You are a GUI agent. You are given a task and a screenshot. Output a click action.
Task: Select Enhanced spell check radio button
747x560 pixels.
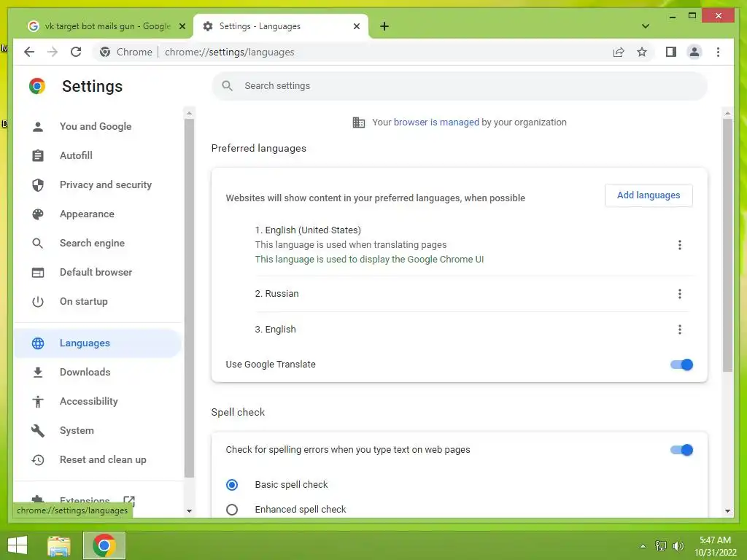[x=232, y=510]
